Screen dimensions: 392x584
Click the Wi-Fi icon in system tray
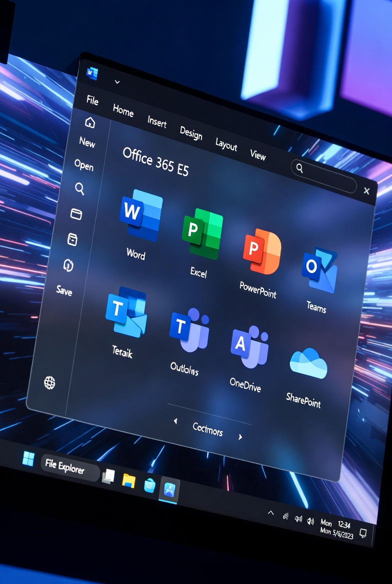(285, 516)
